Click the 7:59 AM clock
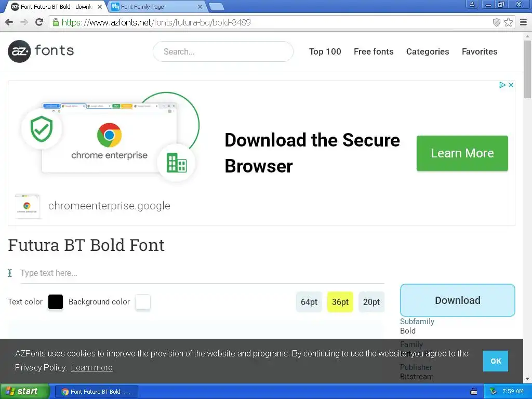 [x=513, y=391]
